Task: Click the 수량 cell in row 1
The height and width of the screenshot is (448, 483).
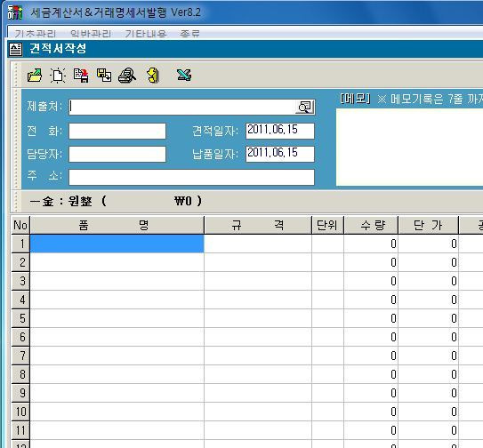Action: click(371, 244)
